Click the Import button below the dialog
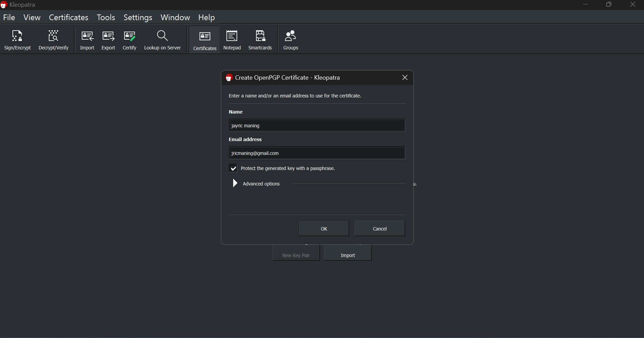The height and width of the screenshot is (338, 644). [x=348, y=253]
